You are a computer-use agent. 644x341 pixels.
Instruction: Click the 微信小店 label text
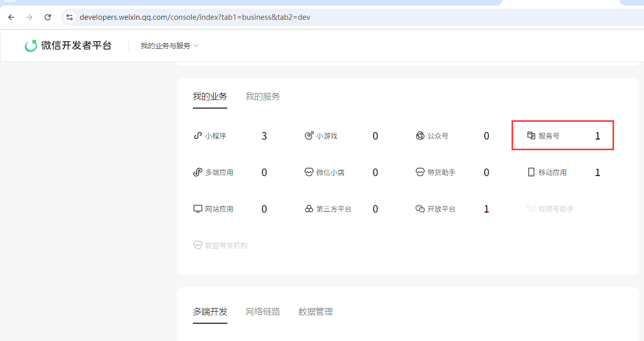[x=330, y=173]
